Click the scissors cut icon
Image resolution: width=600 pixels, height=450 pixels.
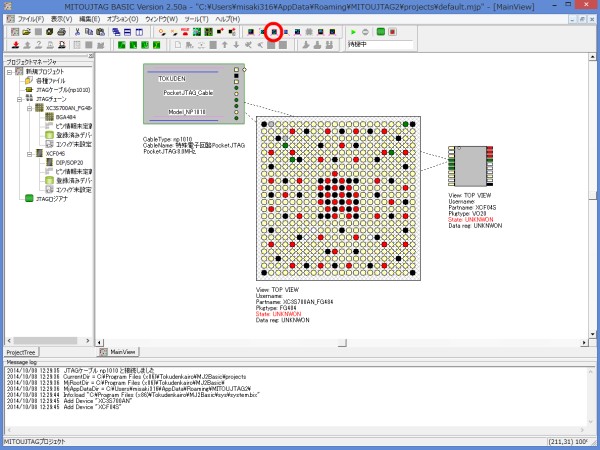75,32
